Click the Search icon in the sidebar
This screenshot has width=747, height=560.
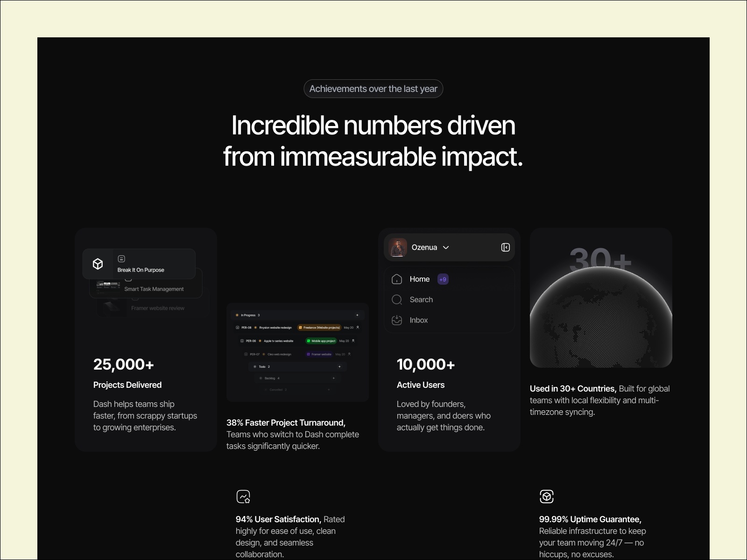point(396,300)
